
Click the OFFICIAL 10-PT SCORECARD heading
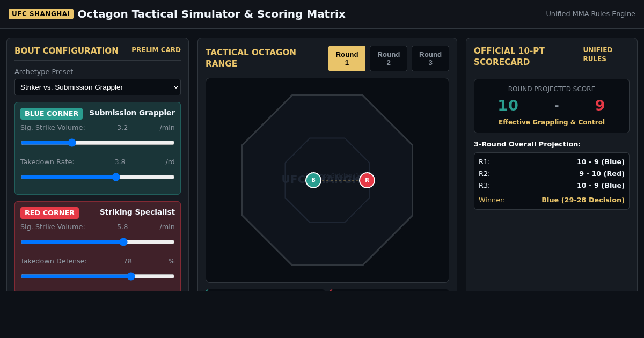[509, 56]
